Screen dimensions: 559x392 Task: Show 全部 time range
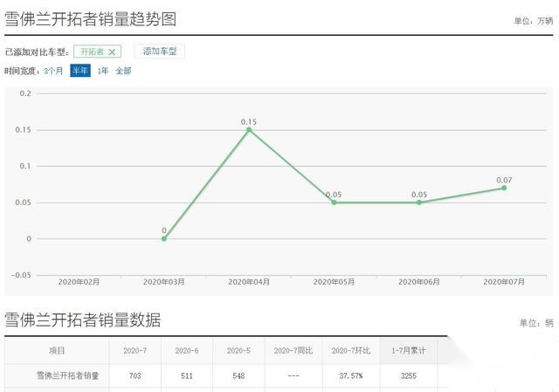[123, 71]
